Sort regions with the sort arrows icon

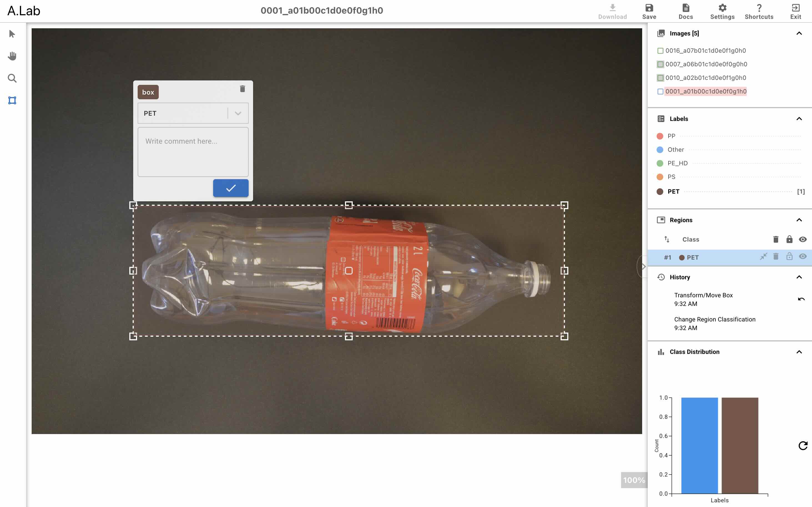click(667, 239)
